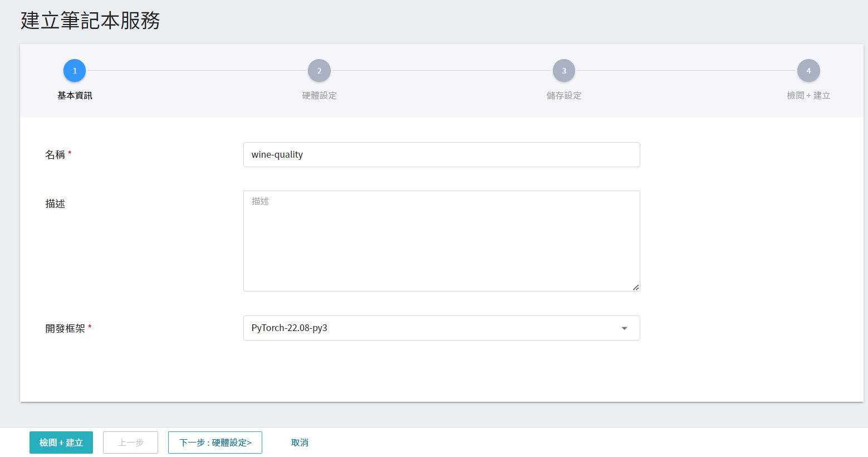Screen dimensions: 868x457
Task: Proceed with 下一步：硬體設定 button
Action: coord(215,443)
